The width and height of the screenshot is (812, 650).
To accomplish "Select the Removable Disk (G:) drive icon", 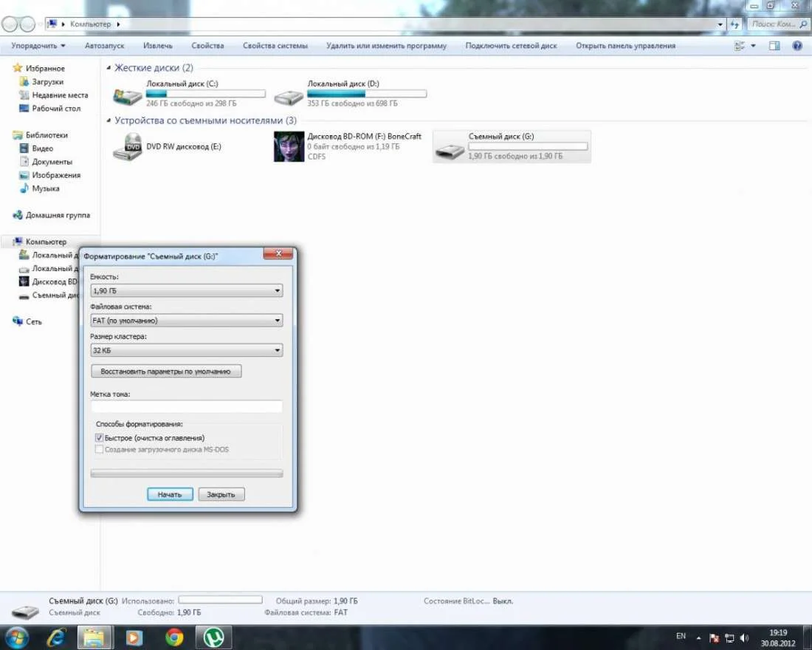I will tap(450, 151).
